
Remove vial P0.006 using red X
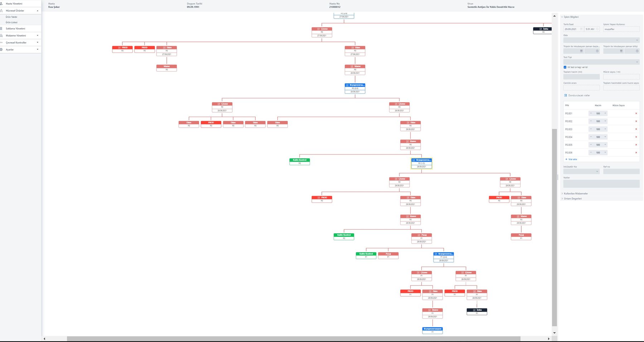coord(636,153)
